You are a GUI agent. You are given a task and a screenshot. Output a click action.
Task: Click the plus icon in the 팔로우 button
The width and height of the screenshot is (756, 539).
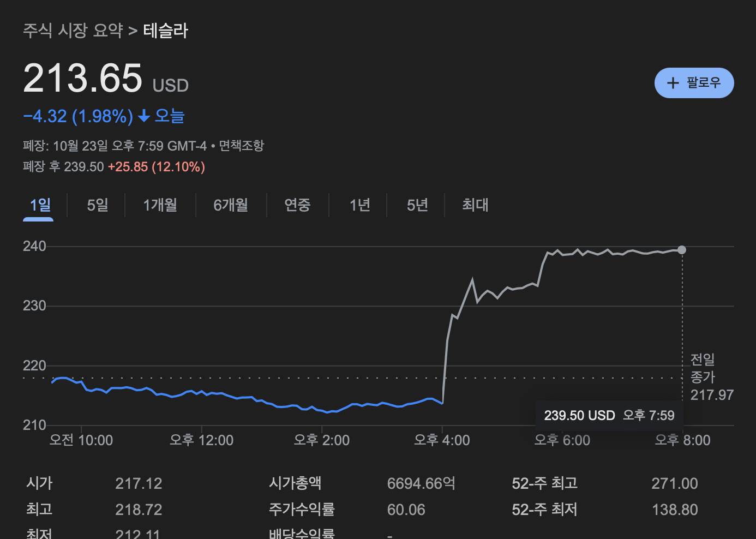tap(673, 83)
